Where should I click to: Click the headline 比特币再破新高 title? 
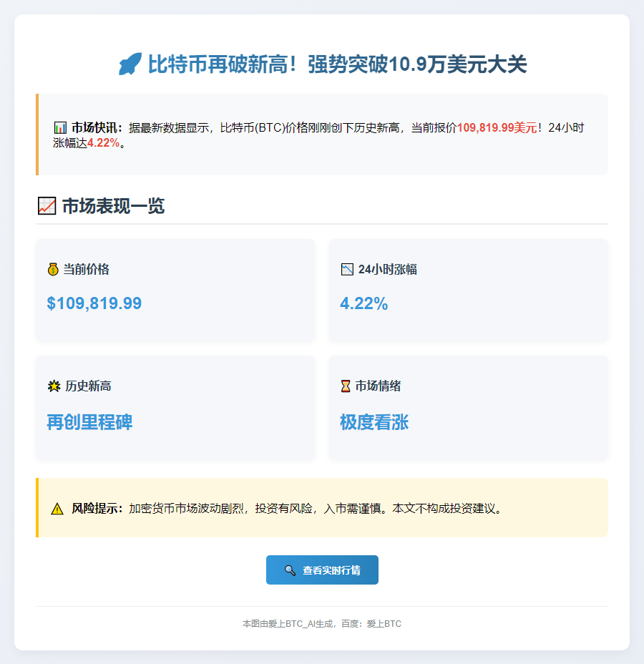tap(337, 64)
